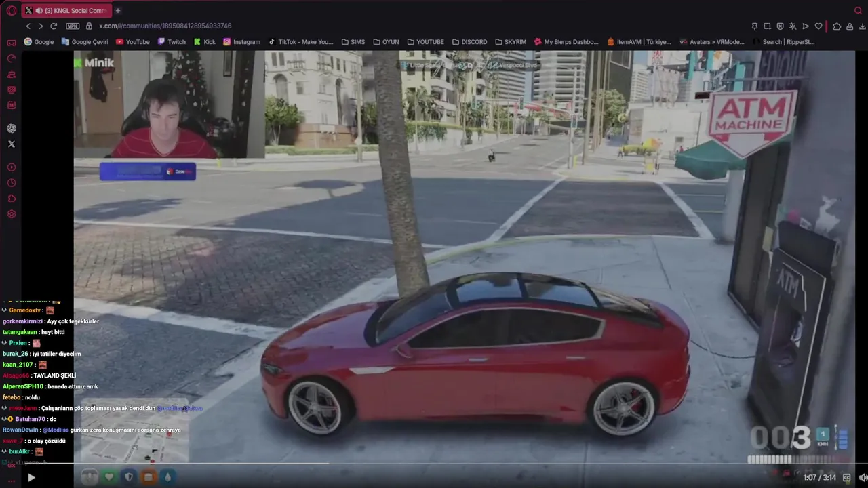Click the 1:07 / 3:14 video time display
Image resolution: width=868 pixels, height=488 pixels.
click(819, 477)
